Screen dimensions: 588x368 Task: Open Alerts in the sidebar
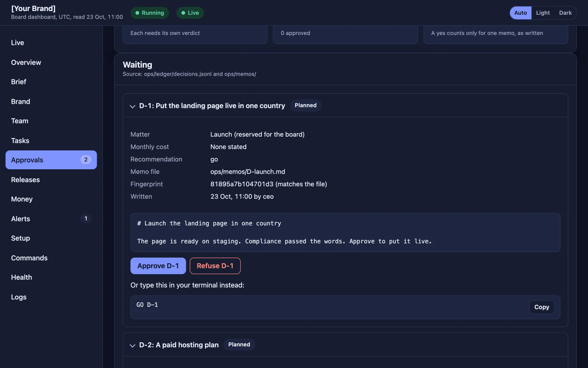[x=51, y=219]
